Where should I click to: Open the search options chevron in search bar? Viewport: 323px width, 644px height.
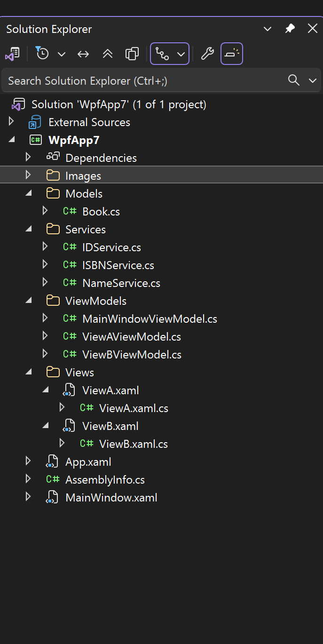[x=312, y=80]
